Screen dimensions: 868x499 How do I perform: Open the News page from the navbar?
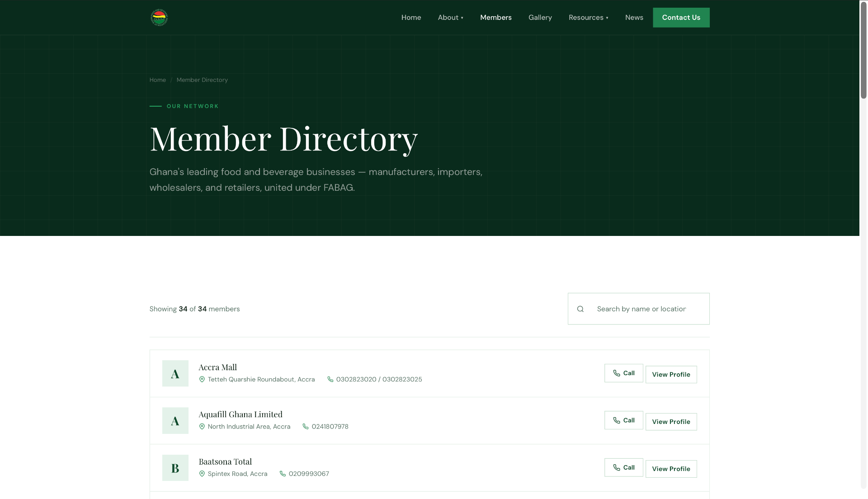[x=634, y=18]
